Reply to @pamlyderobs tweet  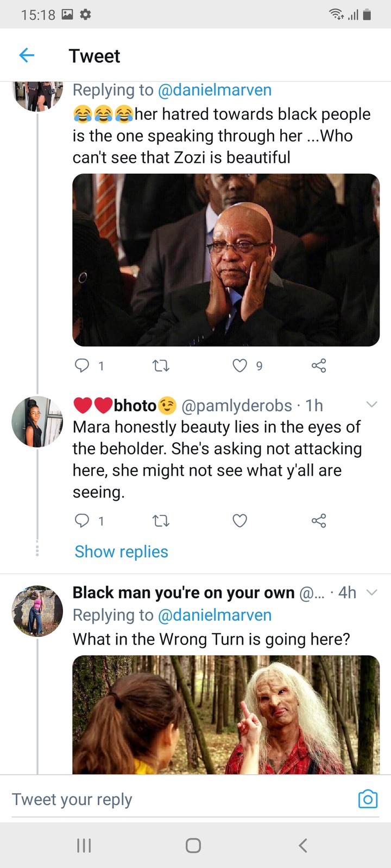pos(82,521)
